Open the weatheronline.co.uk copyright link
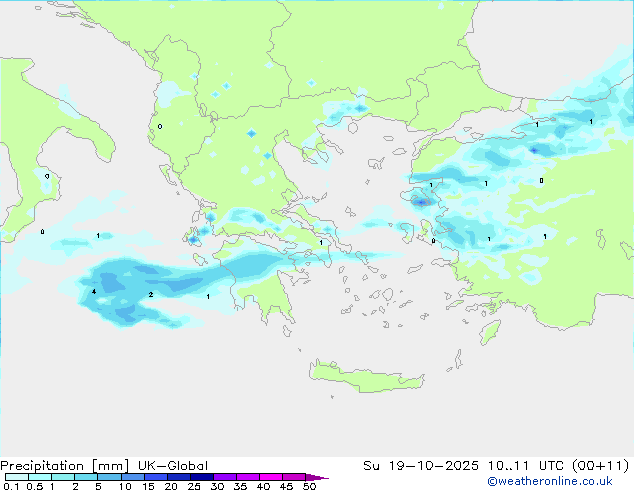Viewport: 634px width, 490px height. click(549, 481)
